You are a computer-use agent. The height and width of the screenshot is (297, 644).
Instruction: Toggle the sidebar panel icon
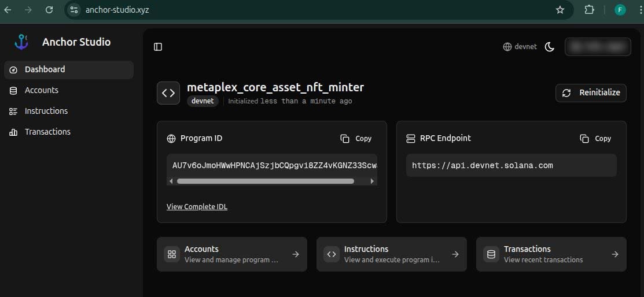pos(158,47)
